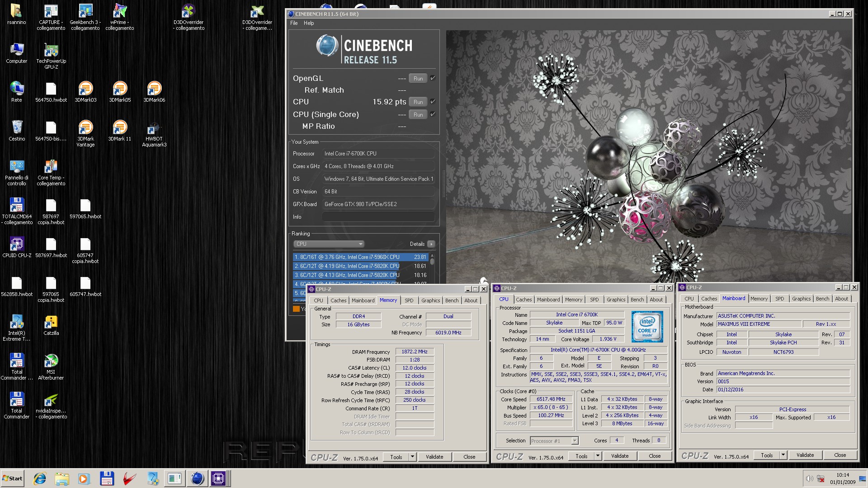Open the Cinebench Help menu
The image size is (868, 488).
pos(309,23)
